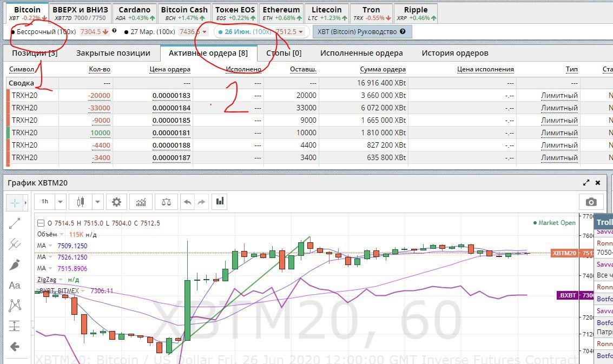Select the measure tool in left toolbar
Screen dimensions: 613x364
coord(15,326)
